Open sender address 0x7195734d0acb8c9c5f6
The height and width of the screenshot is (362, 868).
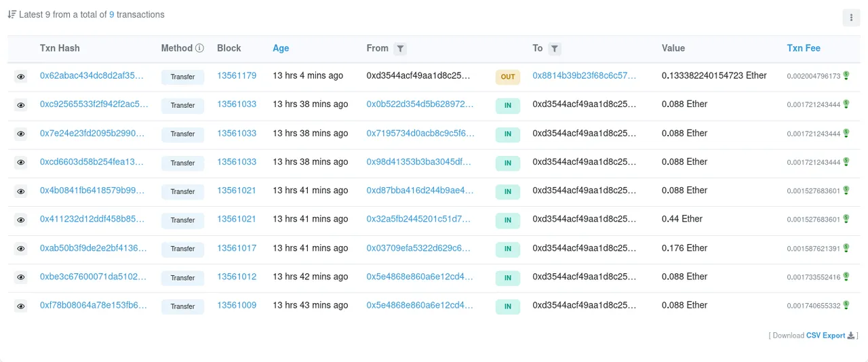[x=420, y=133]
